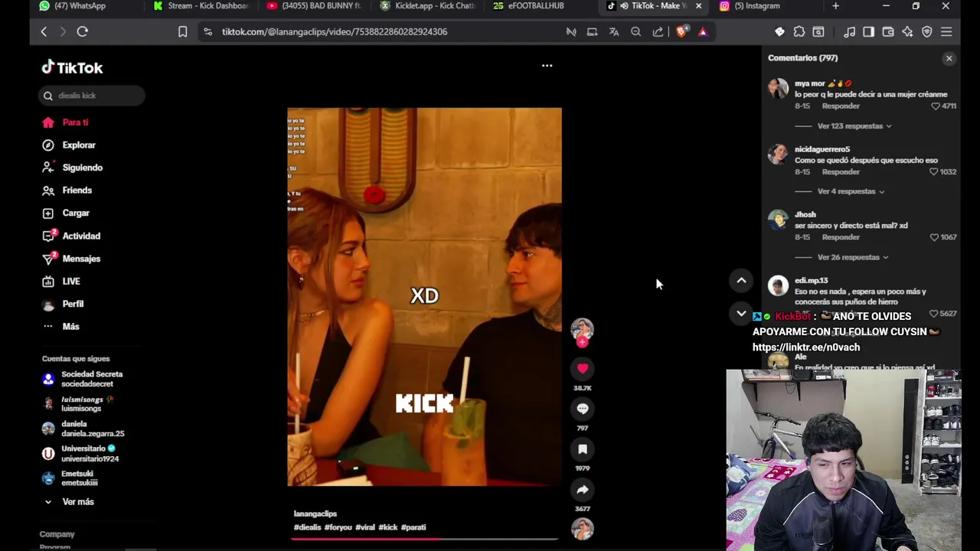Screen dimensions: 980x551
Task: Reload the page
Action: click(x=83, y=31)
